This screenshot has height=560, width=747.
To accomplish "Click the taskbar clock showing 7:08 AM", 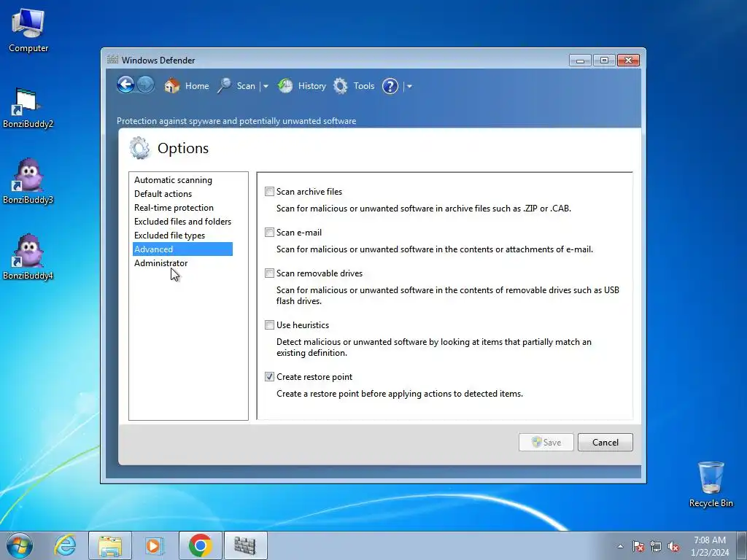I will point(709,546).
